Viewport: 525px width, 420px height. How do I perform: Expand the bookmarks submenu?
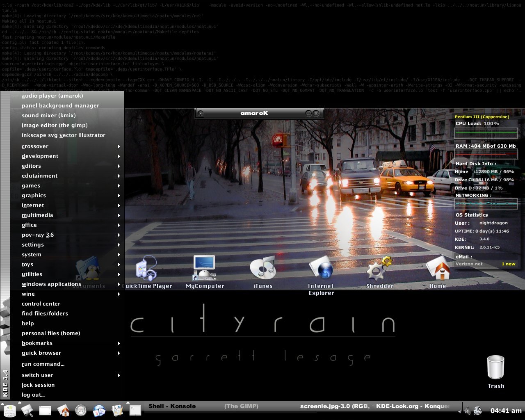coord(67,343)
